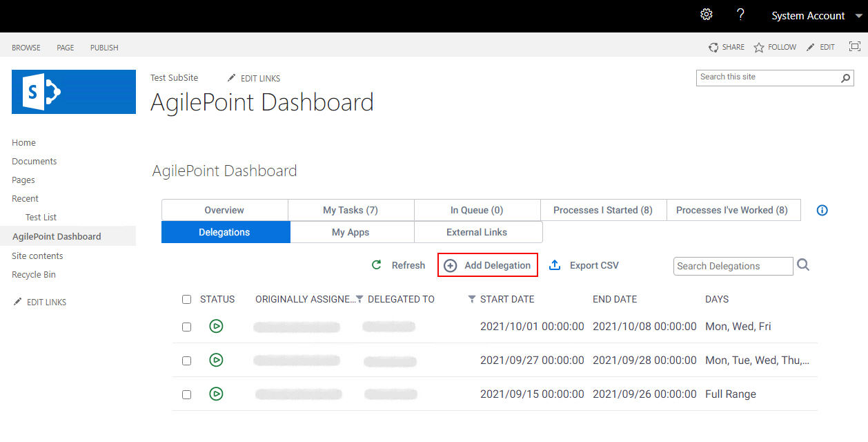The width and height of the screenshot is (868, 442).
Task: Click the SHARE button
Action: [x=727, y=47]
